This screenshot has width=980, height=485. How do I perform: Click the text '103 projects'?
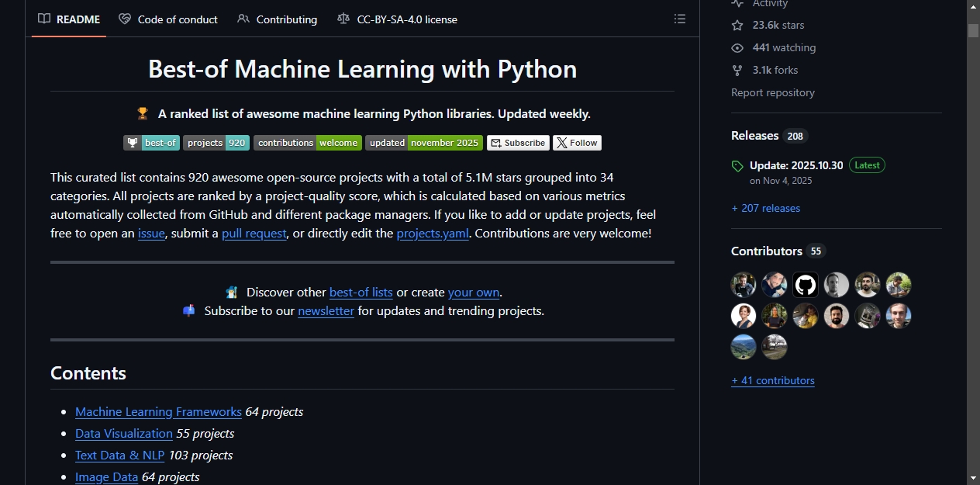point(201,455)
